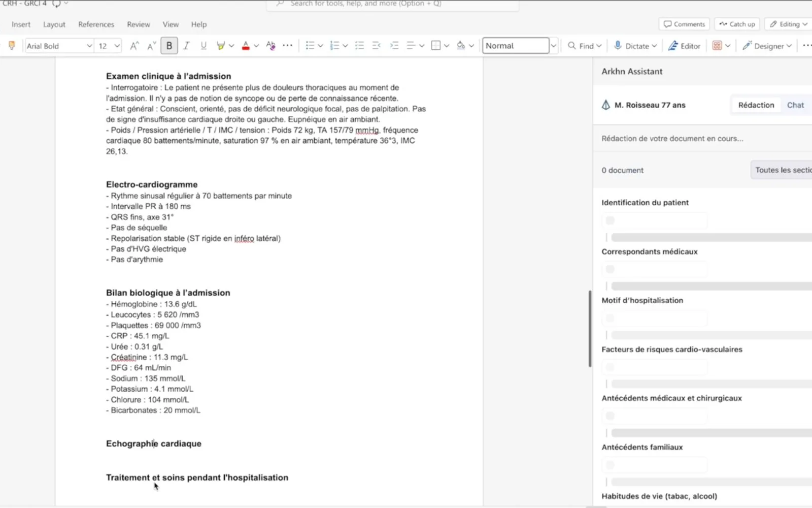Toggle underline formatting
The height and width of the screenshot is (508, 812).
(204, 46)
